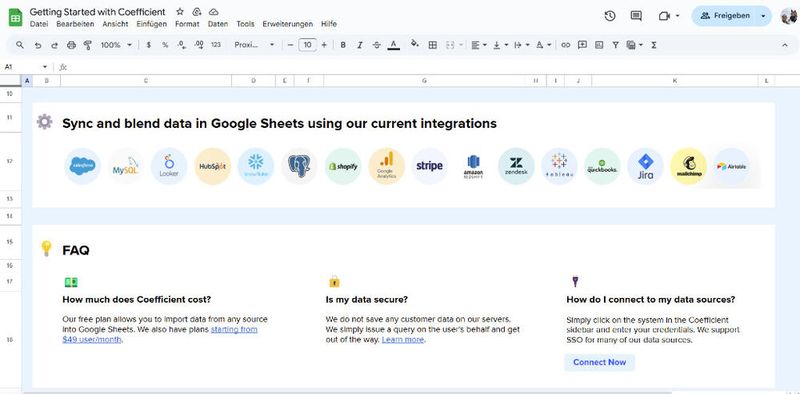Toggle italic formatting

click(360, 45)
